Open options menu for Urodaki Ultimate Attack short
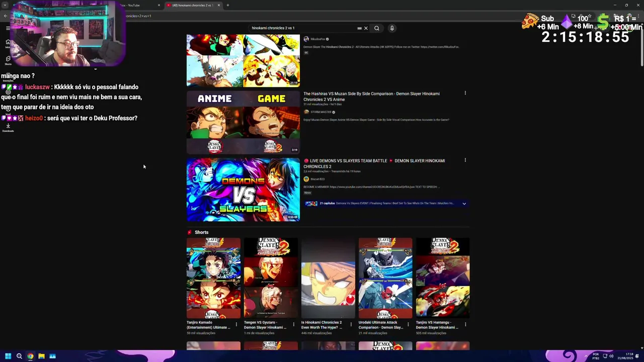The width and height of the screenshot is (644, 362). point(408,325)
